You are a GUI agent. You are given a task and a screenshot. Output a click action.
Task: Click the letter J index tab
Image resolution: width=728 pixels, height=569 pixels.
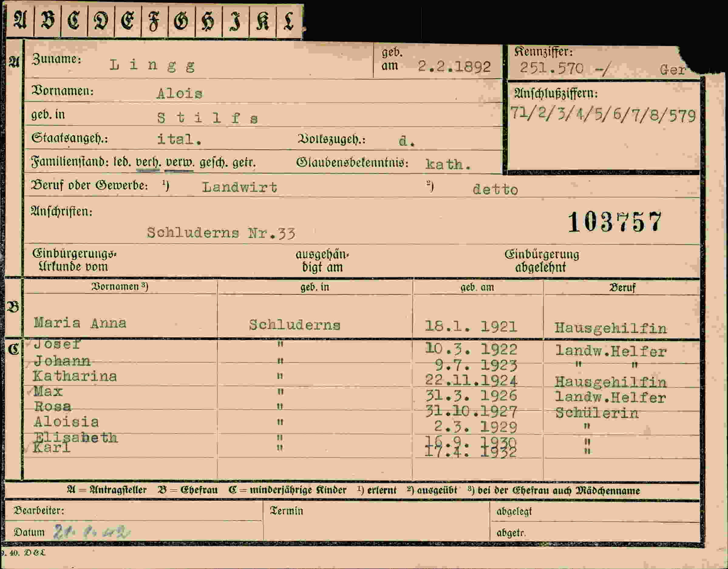click(236, 21)
